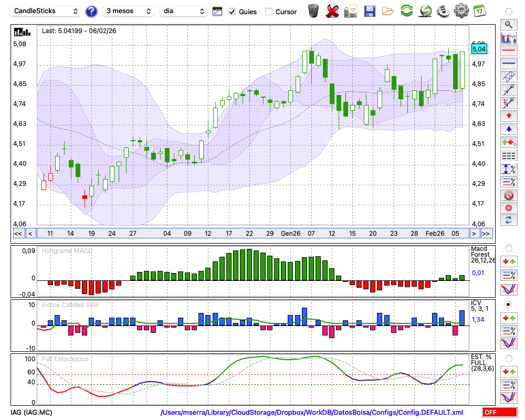The image size is (525, 420).
Task: Toggle the red OFF button
Action: (x=500, y=412)
